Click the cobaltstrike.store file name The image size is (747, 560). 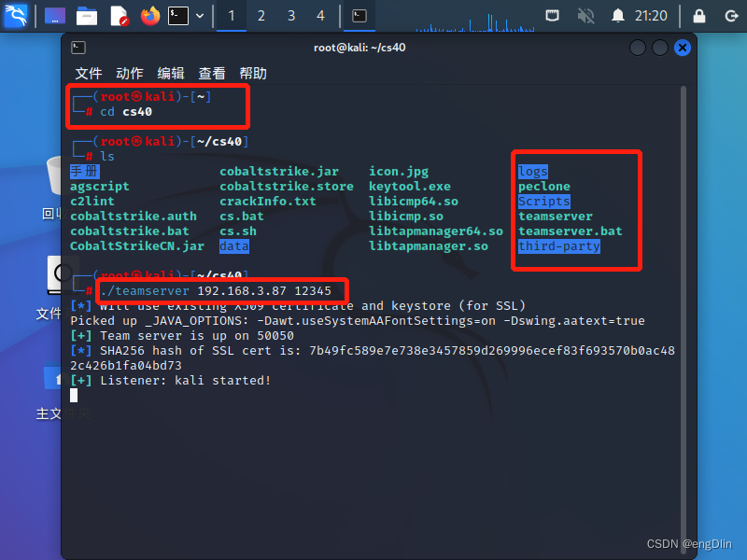pos(287,186)
